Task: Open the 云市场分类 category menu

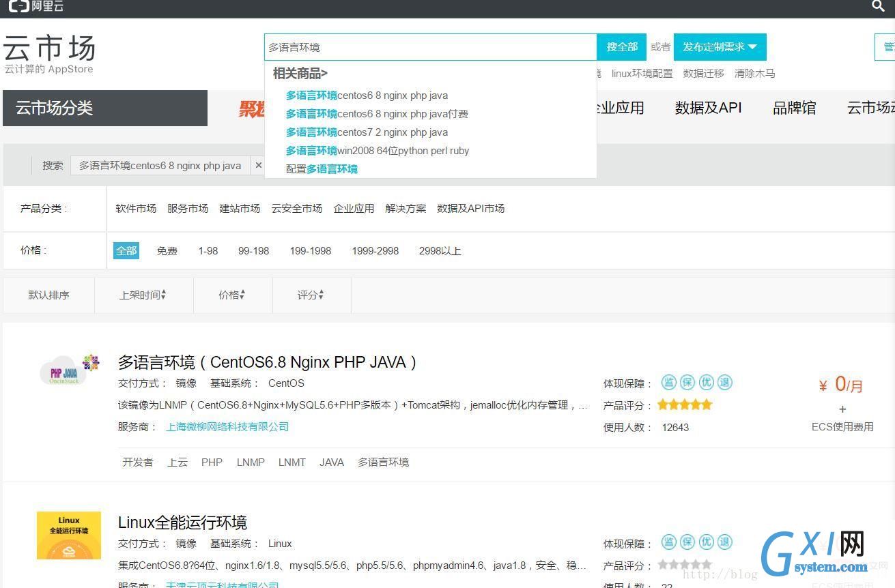Action: click(105, 108)
